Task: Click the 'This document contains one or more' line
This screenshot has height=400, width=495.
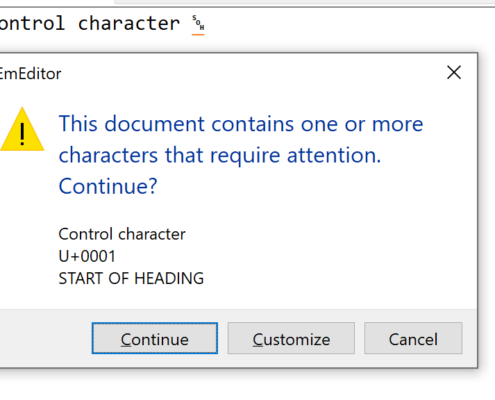Action: tap(241, 124)
